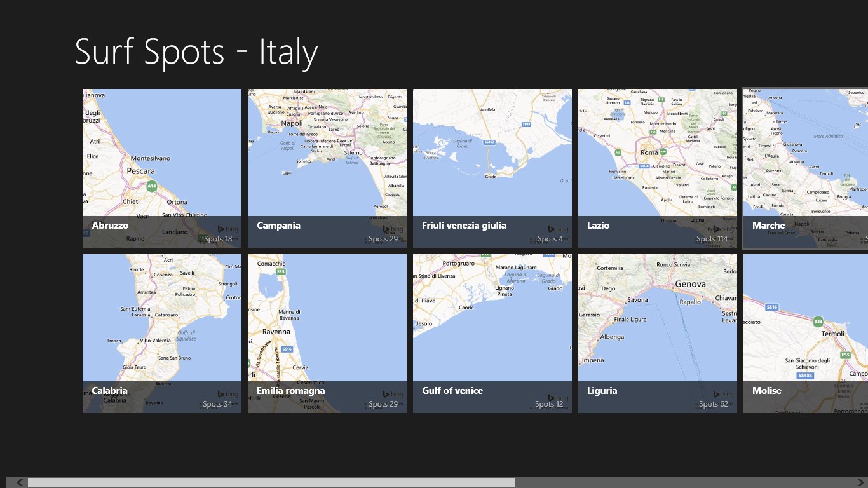868x488 pixels.
Task: Click the Bing logo on Calabria tile
Action: pos(228,394)
